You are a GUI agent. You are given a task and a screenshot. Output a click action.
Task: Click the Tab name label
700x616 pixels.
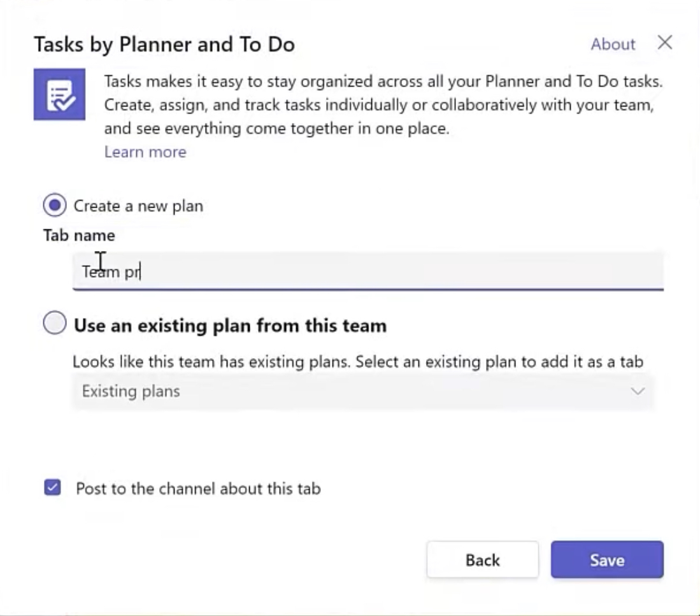pyautogui.click(x=79, y=235)
